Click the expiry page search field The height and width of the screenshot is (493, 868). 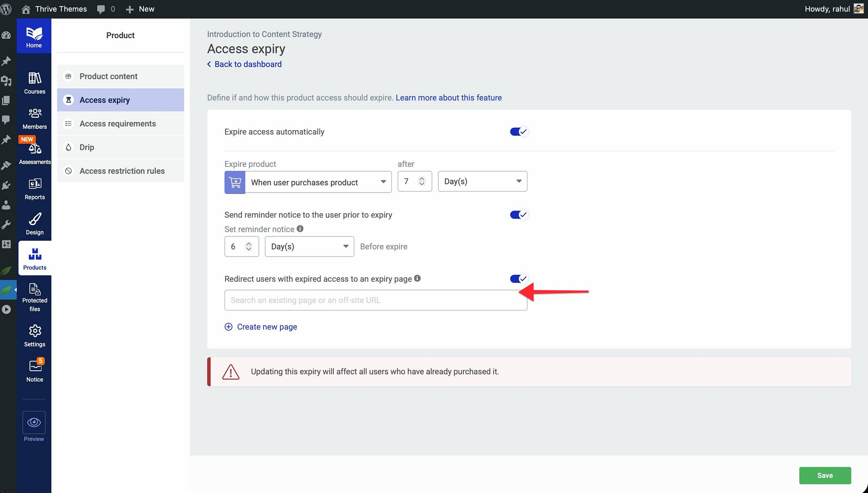(x=375, y=300)
